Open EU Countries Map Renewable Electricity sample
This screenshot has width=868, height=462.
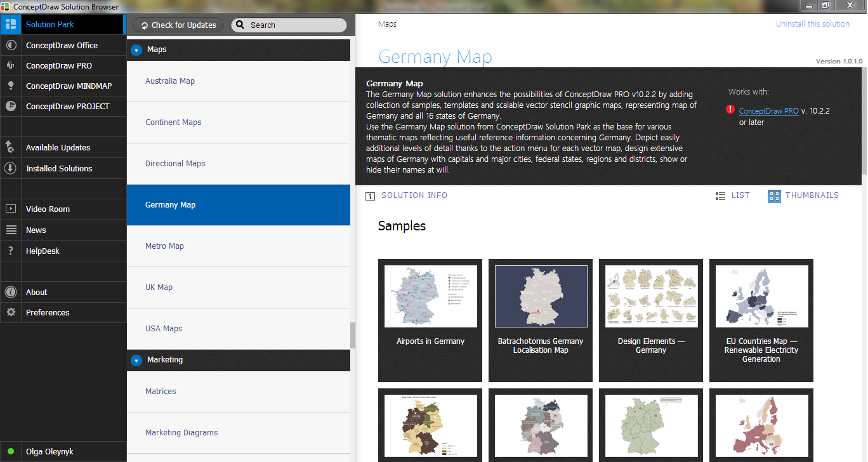coord(761,320)
